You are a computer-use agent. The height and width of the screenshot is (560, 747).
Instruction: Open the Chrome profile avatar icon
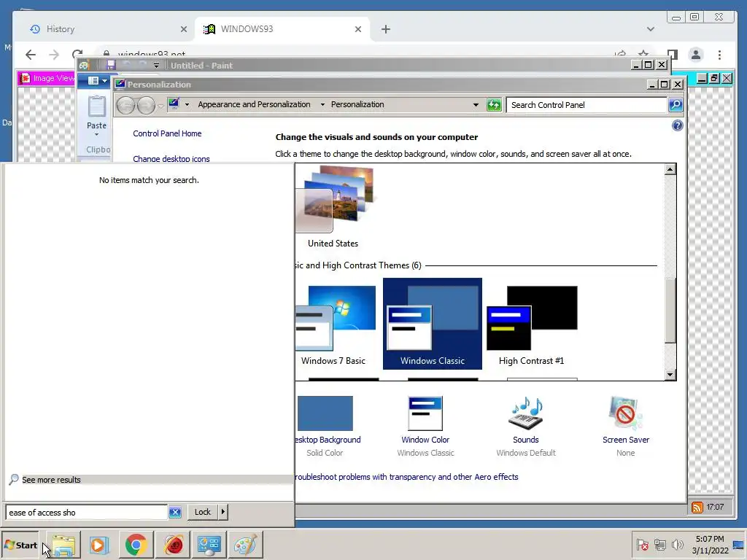(x=696, y=55)
